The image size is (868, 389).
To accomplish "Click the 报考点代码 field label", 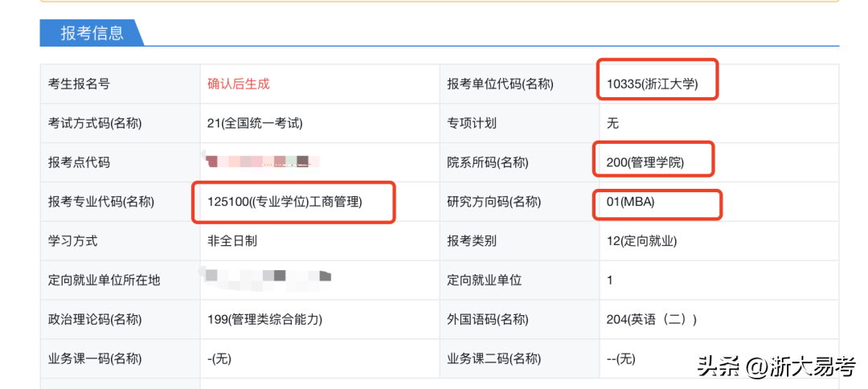I will tap(79, 162).
